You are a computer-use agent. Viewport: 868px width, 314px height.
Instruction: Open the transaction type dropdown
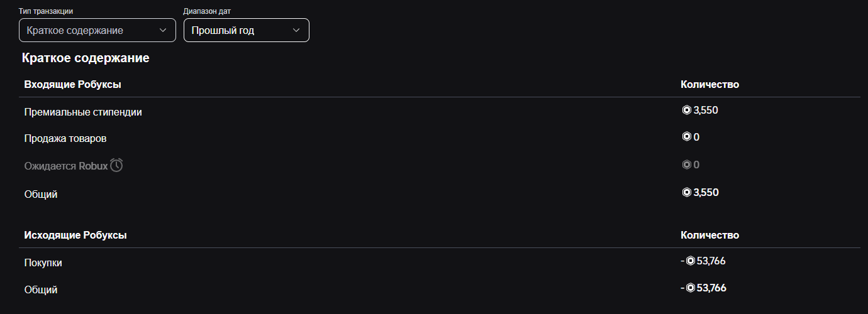pos(97,30)
